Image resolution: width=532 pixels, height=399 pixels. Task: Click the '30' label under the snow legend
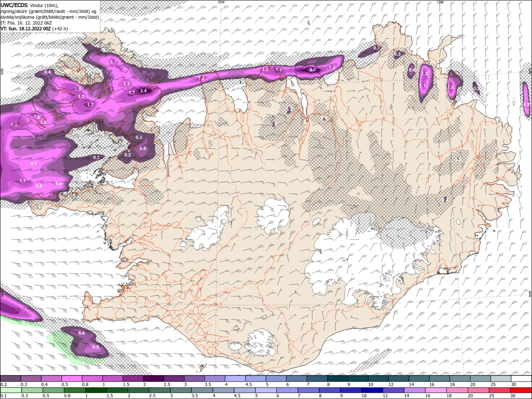coord(514,384)
